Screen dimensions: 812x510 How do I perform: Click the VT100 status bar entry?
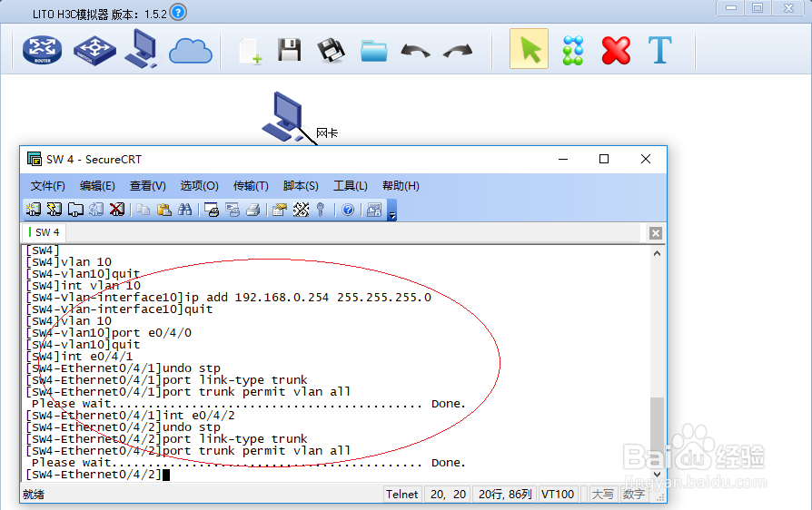(557, 495)
